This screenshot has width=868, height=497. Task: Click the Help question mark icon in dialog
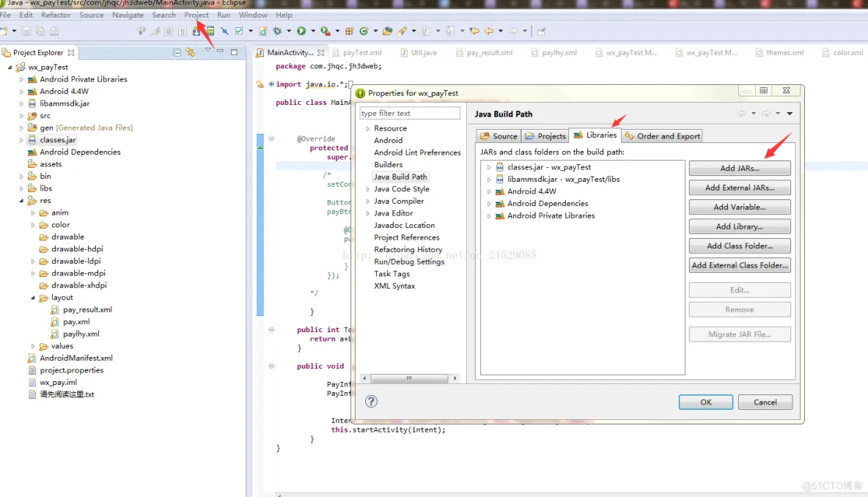click(x=371, y=401)
